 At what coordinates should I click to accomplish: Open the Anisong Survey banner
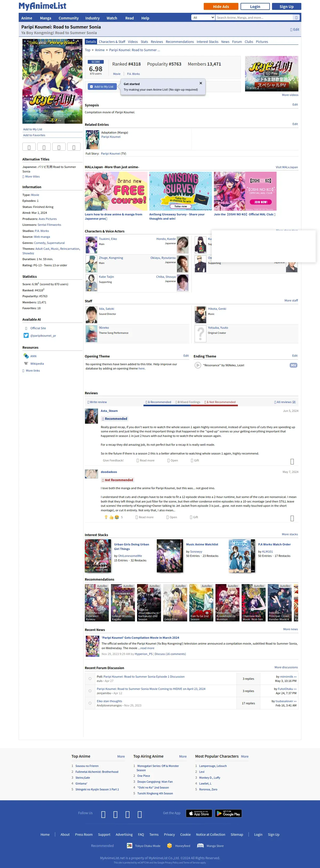point(181,191)
